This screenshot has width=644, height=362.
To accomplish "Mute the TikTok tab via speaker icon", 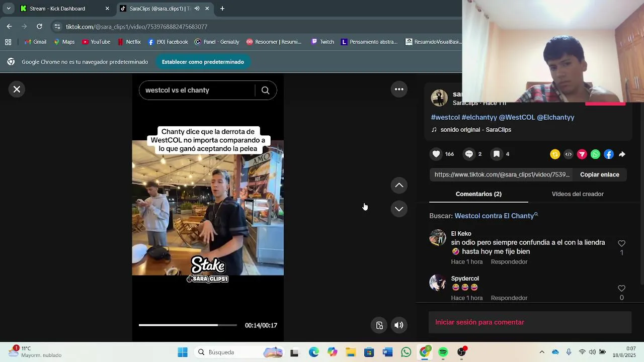I will [x=197, y=9].
